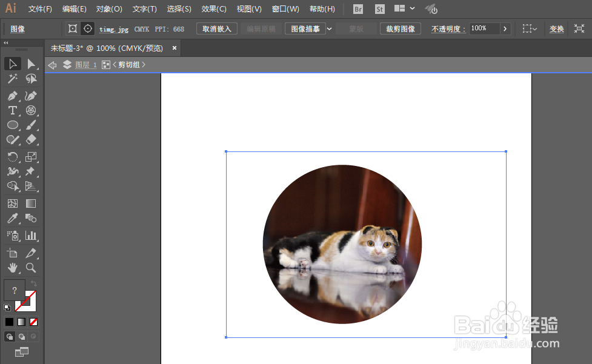Select the Gradient tool

coord(31,204)
